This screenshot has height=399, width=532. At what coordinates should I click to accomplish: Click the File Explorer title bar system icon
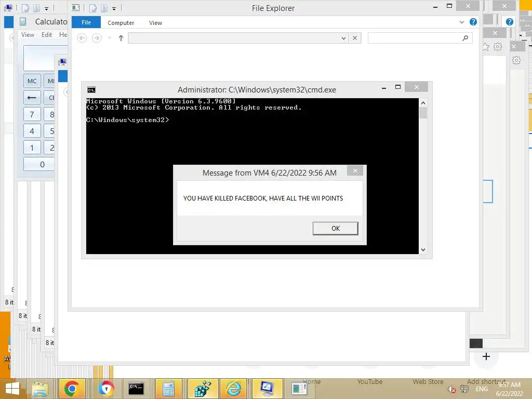click(x=76, y=8)
